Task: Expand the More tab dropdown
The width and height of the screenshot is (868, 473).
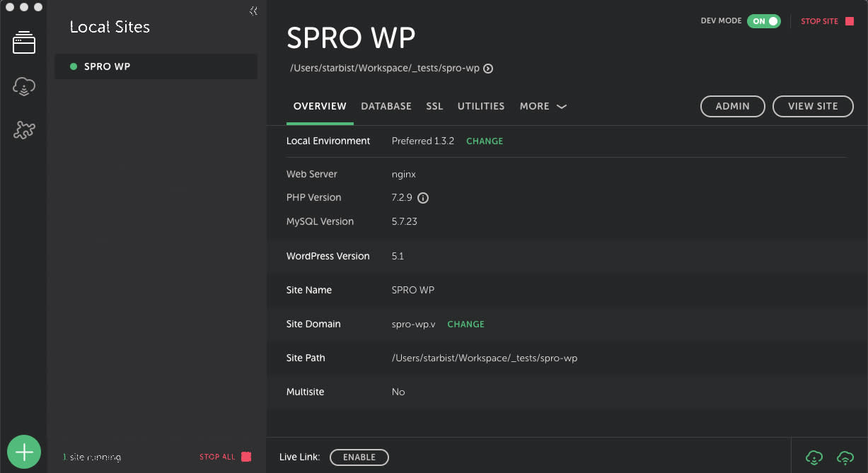Action: [x=543, y=106]
